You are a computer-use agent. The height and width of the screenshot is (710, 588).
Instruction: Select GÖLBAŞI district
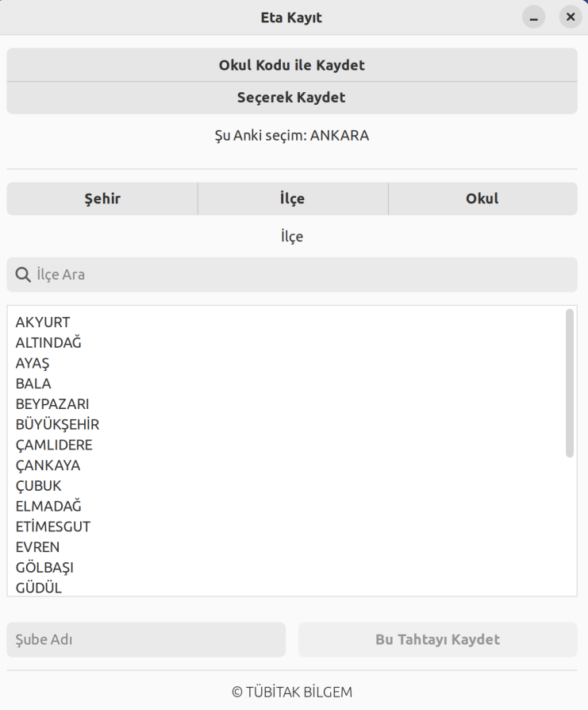(x=44, y=567)
